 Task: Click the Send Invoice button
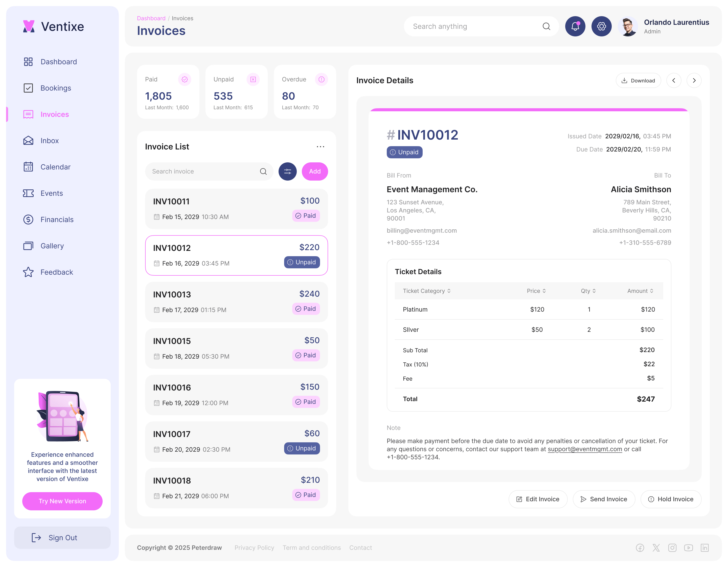tap(604, 499)
